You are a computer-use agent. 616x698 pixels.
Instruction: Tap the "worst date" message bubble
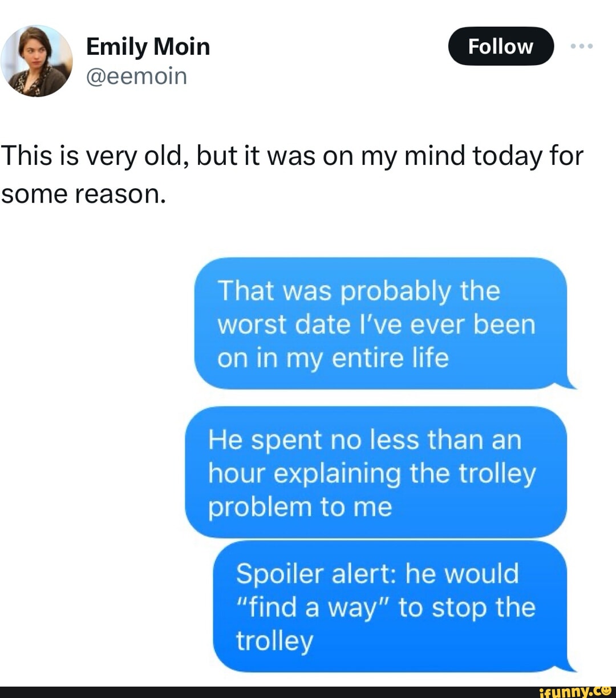click(380, 323)
